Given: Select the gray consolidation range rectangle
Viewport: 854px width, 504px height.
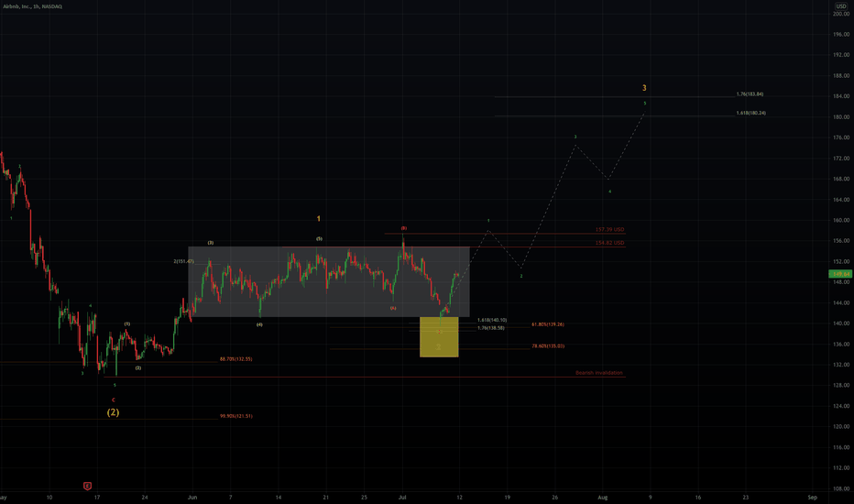Looking at the screenshot, I should coord(328,281).
